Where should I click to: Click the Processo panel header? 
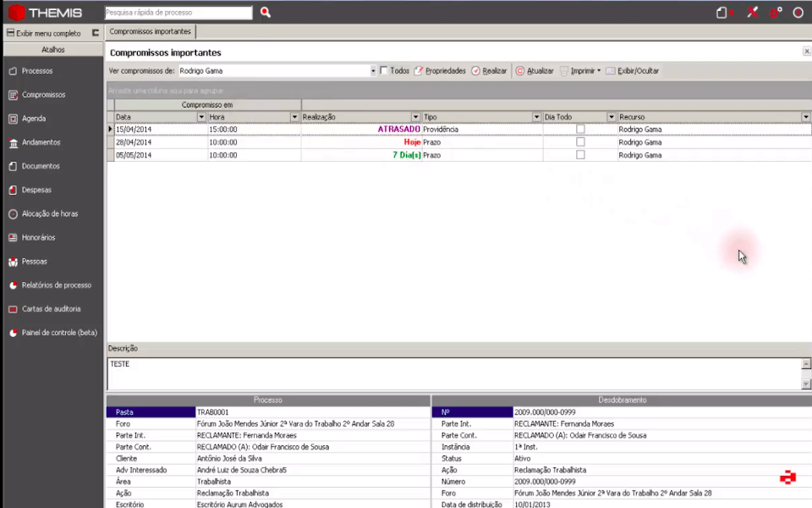268,400
